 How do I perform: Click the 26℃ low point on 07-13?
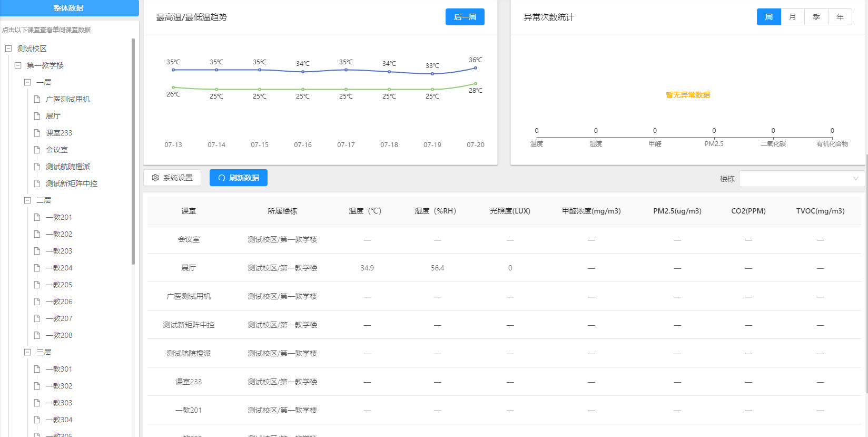click(x=173, y=88)
